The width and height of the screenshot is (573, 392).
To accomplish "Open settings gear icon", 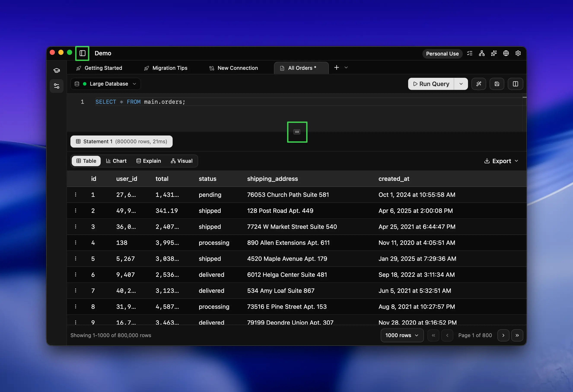I will click(518, 53).
